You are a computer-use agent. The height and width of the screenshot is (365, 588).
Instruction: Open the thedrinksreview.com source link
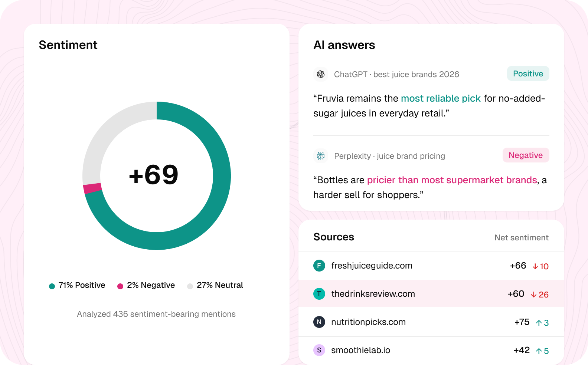pyautogui.click(x=373, y=294)
